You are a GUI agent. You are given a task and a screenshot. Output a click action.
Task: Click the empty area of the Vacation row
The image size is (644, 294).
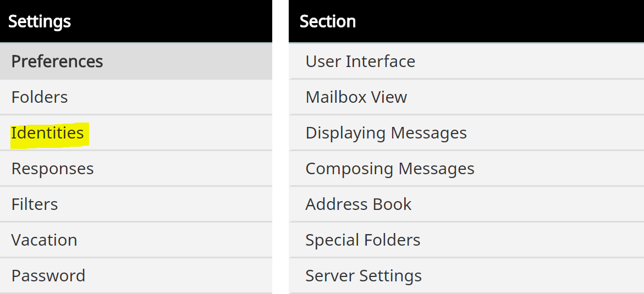coord(174,240)
